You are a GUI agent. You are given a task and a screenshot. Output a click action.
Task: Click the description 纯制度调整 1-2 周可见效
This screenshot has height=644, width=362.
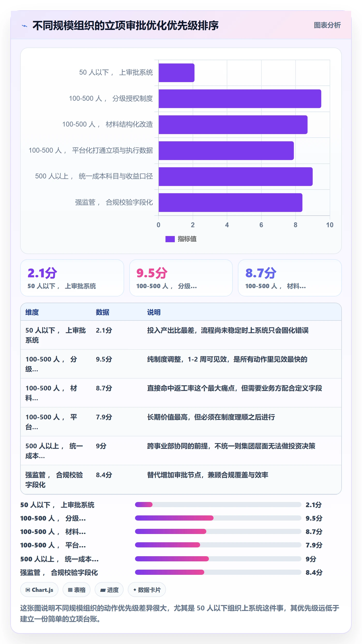pos(227,359)
